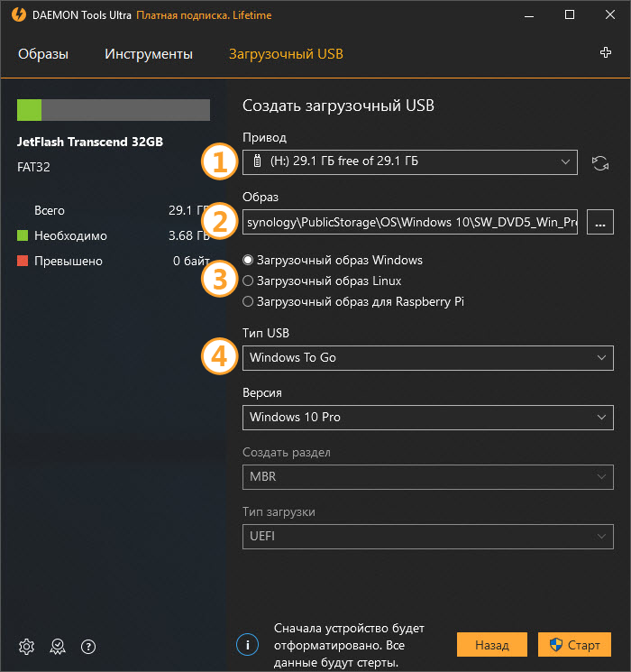Close the DAEMON Tools Ultra window
This screenshot has height=672, width=631.
click(x=610, y=15)
